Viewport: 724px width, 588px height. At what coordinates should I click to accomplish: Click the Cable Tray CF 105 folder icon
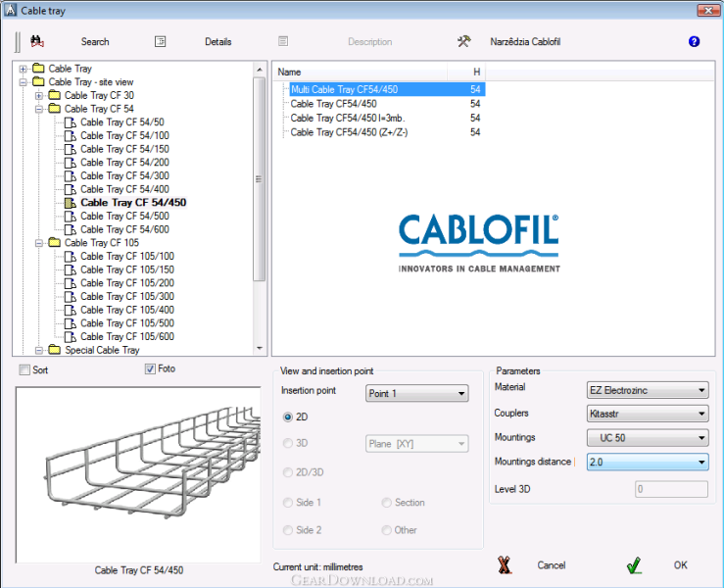point(55,242)
